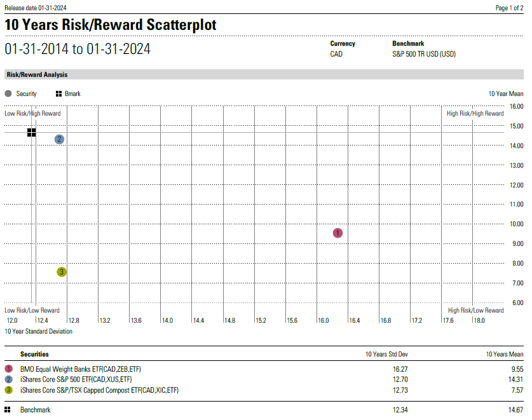This screenshot has width=532, height=420.
Task: Click the Risk/Reward Analysis section header
Action: point(37,75)
